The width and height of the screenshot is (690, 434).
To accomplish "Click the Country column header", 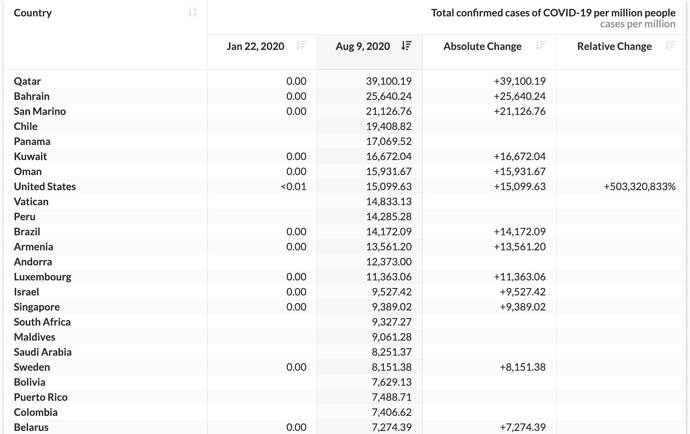I will 33,13.
